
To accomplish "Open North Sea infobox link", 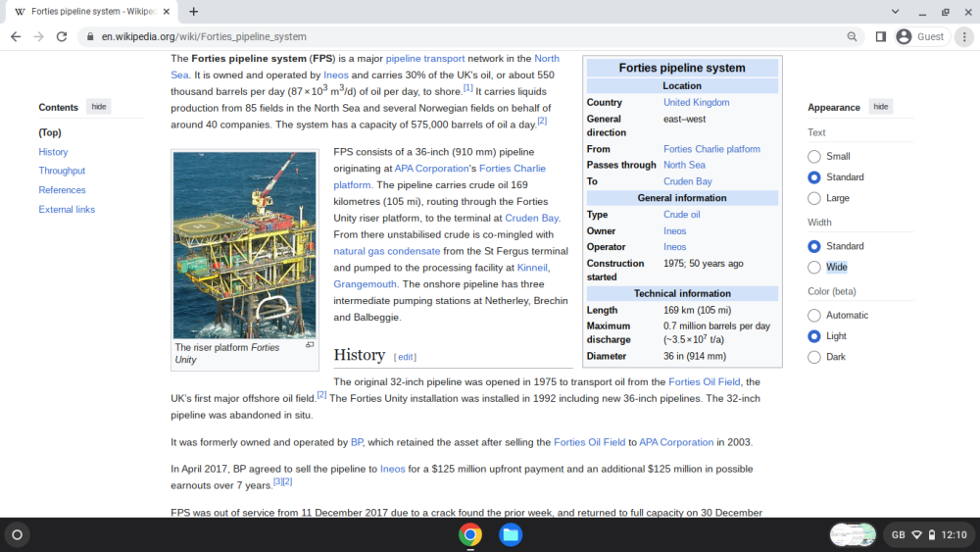I will pos(684,165).
